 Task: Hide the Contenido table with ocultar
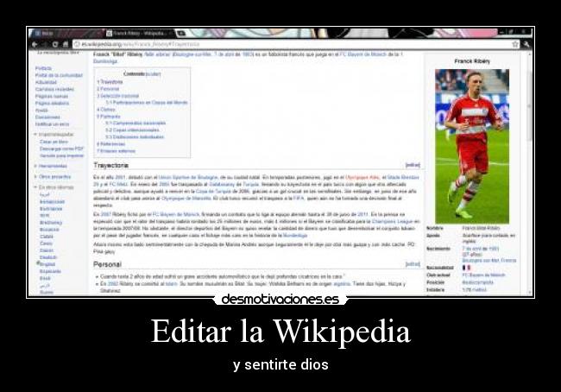click(x=153, y=74)
